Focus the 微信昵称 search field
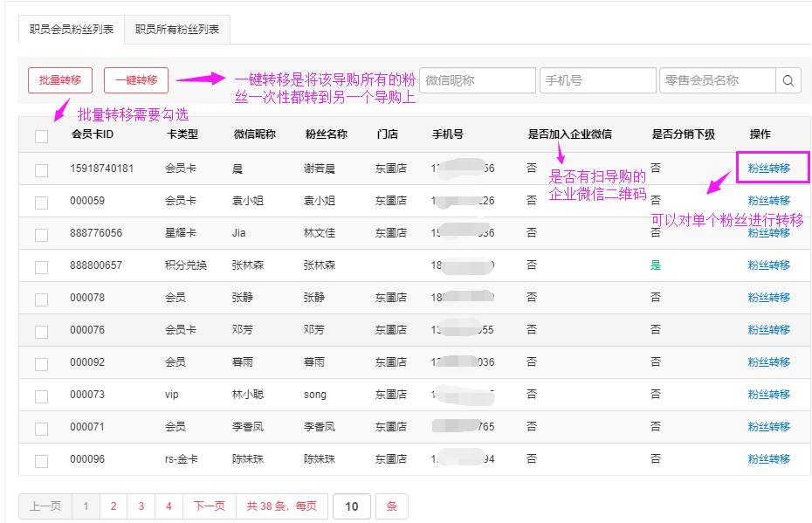 [x=477, y=80]
